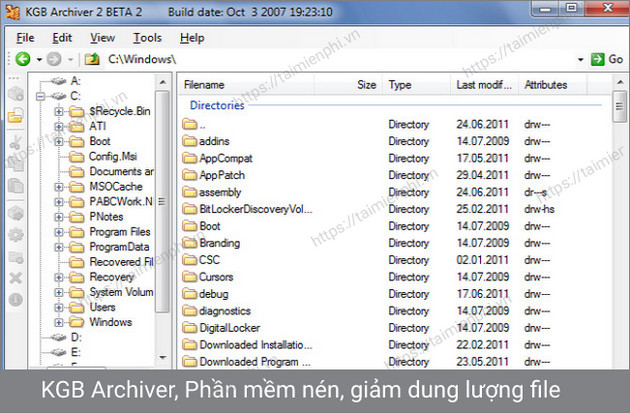This screenshot has width=630, height=413.
Task: Click the open folder icon in sidebar
Action: pyautogui.click(x=16, y=116)
